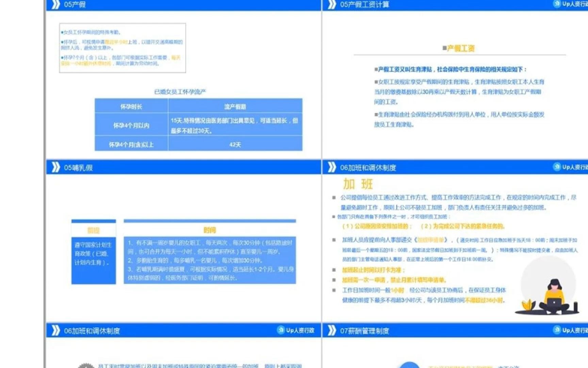Click the bullet starting 公司提倡每位员工
The image size is (588, 368).
click(458, 202)
